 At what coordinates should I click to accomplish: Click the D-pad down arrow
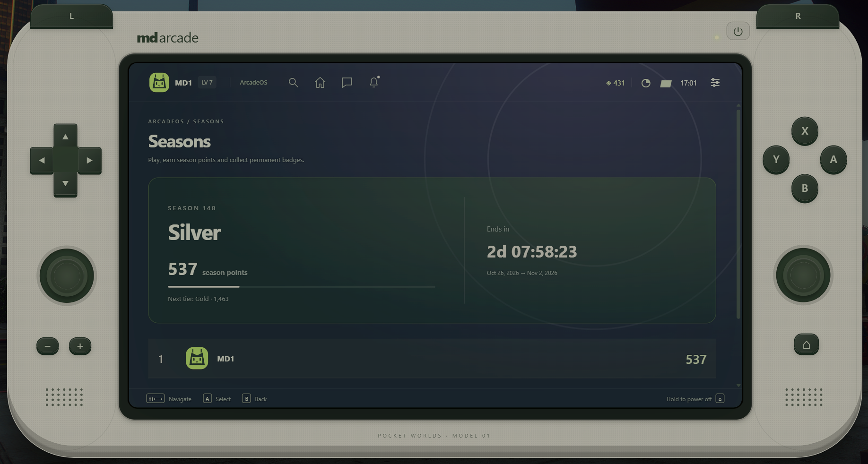[66, 184]
